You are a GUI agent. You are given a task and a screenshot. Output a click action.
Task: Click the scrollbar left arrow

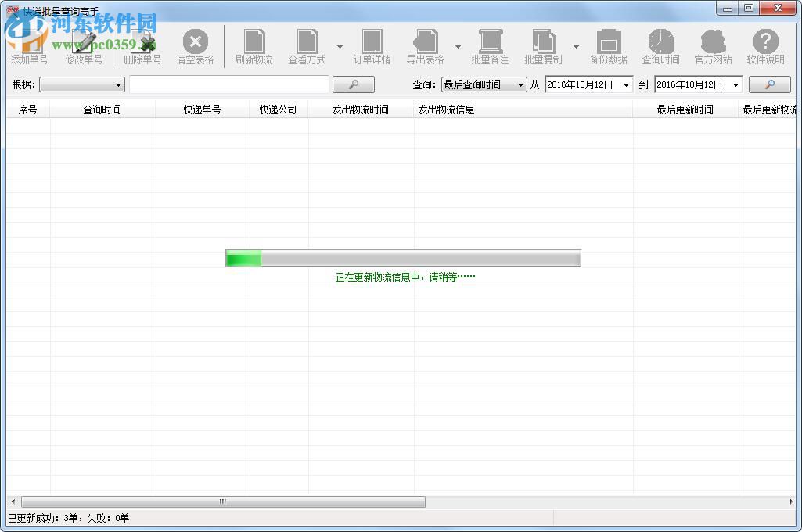(13, 501)
